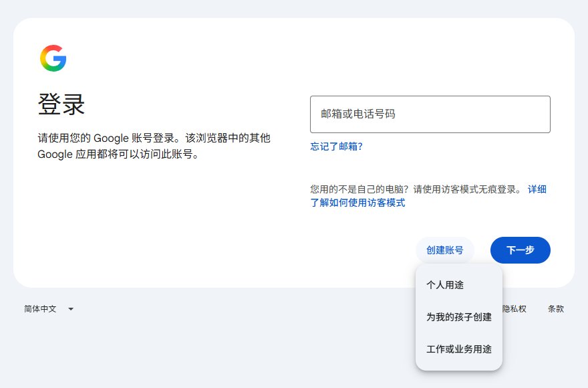Image resolution: width=588 pixels, height=388 pixels.
Task: Focus the 邮箱或电话号码 input field
Action: click(x=430, y=114)
